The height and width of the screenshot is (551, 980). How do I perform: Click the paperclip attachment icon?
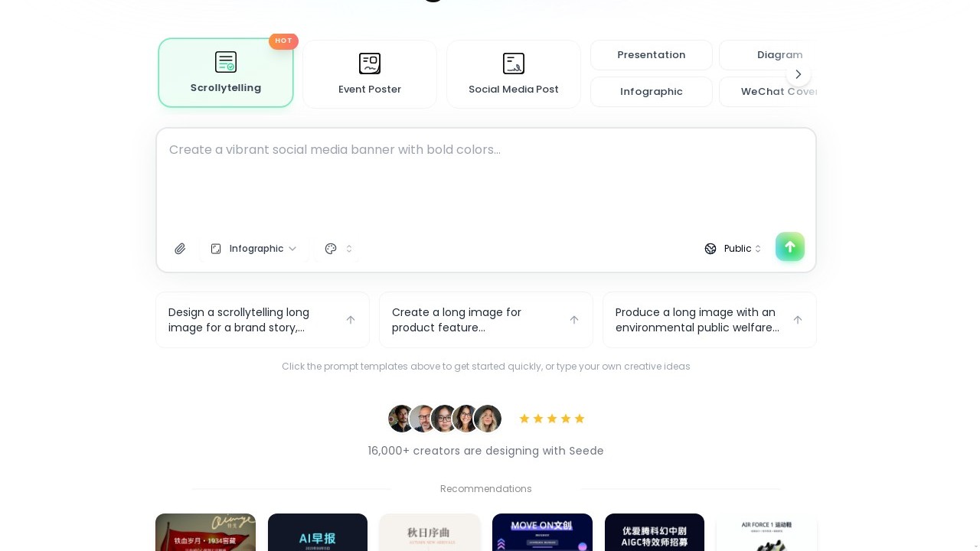pos(180,249)
